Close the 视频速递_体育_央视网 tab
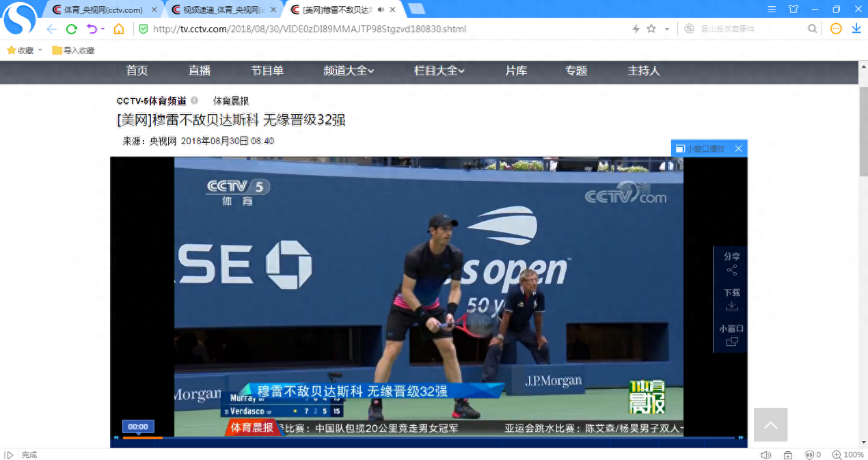This screenshot has width=868, height=460. (273, 10)
